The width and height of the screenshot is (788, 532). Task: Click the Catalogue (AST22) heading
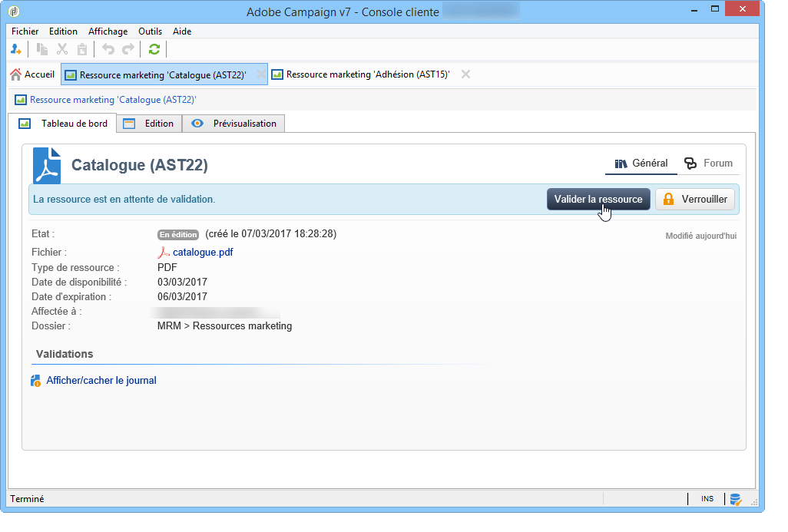tap(140, 165)
